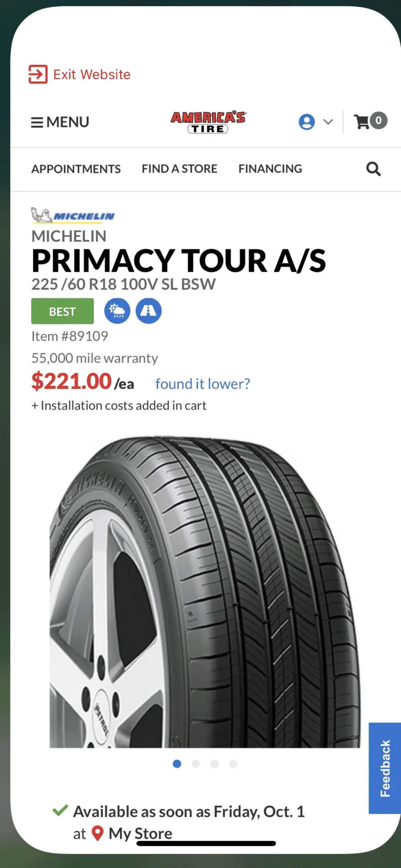Viewport: 401px width, 868px height.
Task: Click the America's Tire logo
Action: [208, 122]
